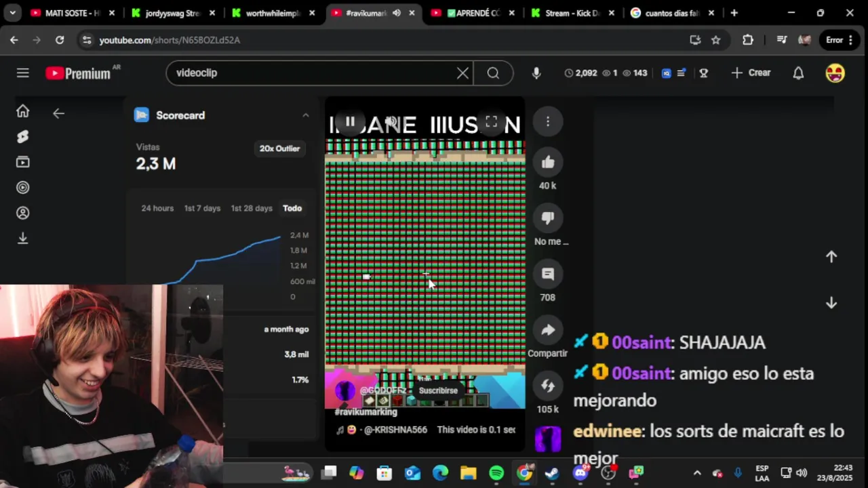
Task: Click the 20x Outlier badge
Action: 279,148
